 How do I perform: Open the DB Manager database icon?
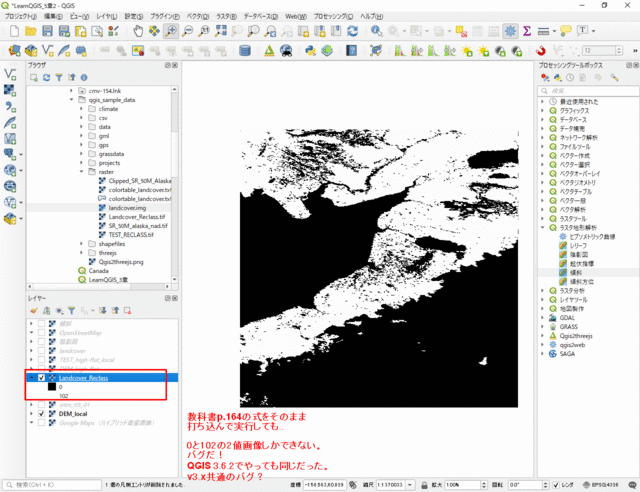pos(244,51)
